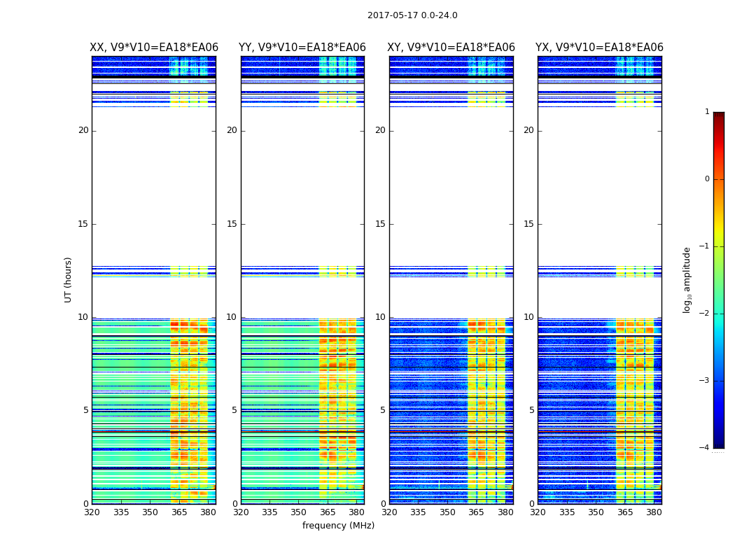Click the 365 MHz tick under XX panel

[x=179, y=512]
